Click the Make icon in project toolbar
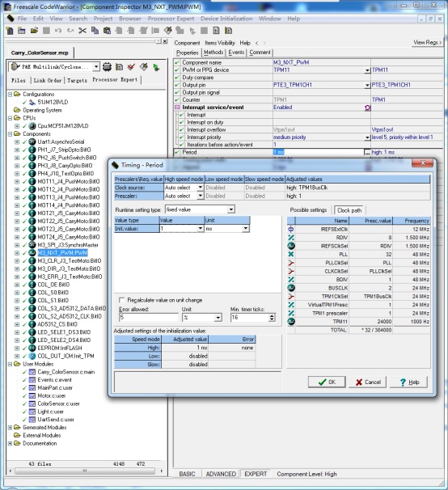The height and width of the screenshot is (490, 448). pos(143,66)
